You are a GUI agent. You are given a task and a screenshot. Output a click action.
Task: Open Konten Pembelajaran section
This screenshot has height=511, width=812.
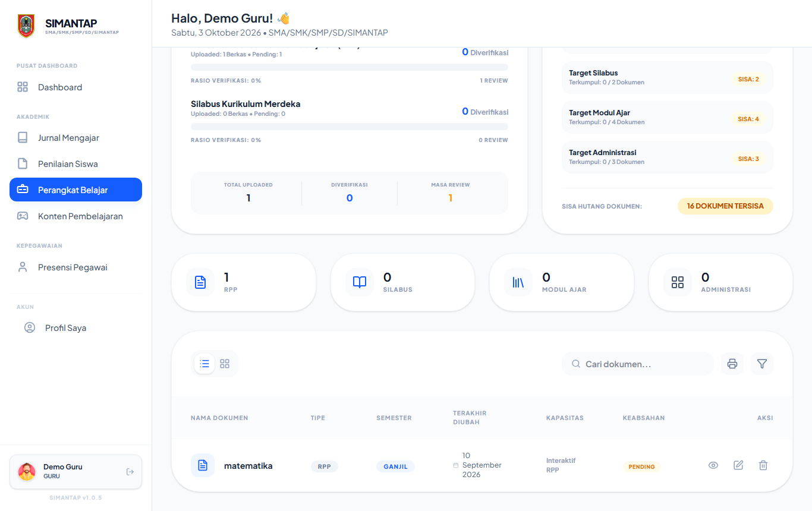(75, 216)
